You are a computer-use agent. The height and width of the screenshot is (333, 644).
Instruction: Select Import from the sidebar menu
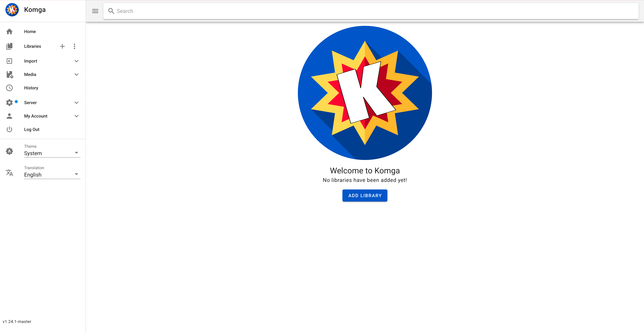[31, 61]
